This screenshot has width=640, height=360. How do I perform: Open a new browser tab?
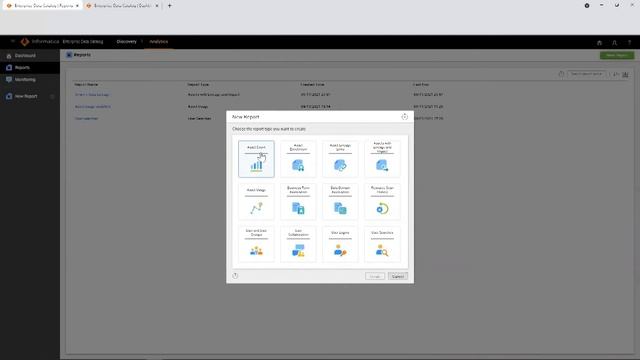[169, 6]
